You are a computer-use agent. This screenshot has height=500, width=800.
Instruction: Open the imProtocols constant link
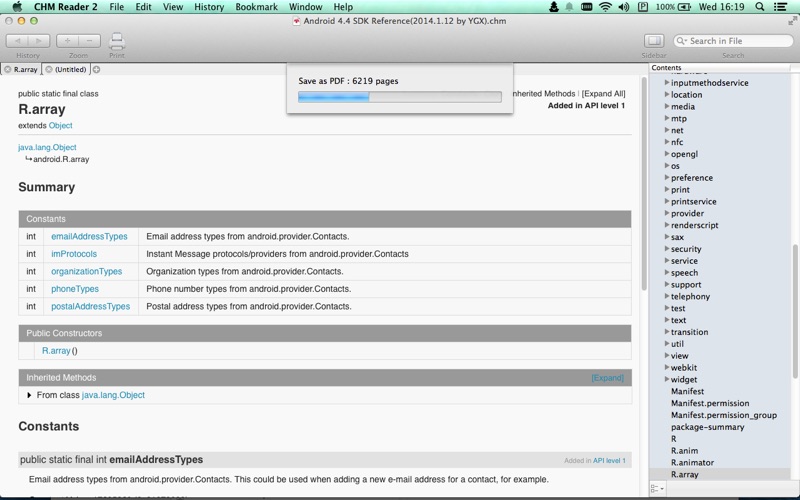pos(74,254)
